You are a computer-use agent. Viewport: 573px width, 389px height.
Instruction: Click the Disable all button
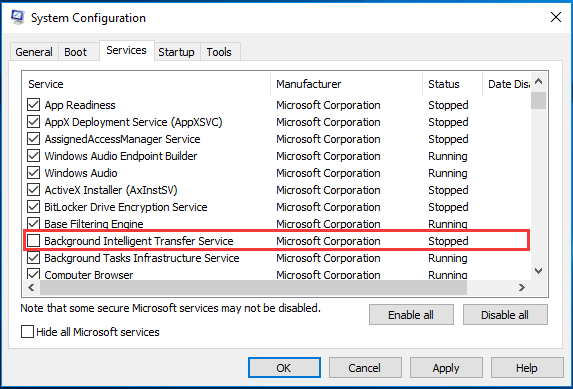(x=505, y=315)
